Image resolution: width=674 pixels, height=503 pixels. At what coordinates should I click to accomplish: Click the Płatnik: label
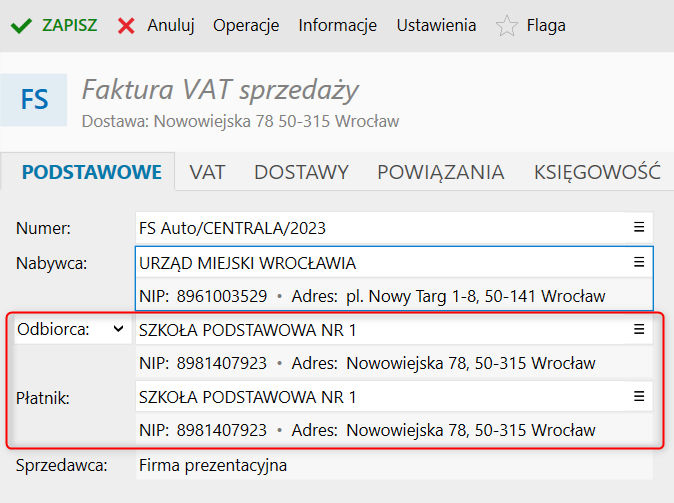pos(43,398)
